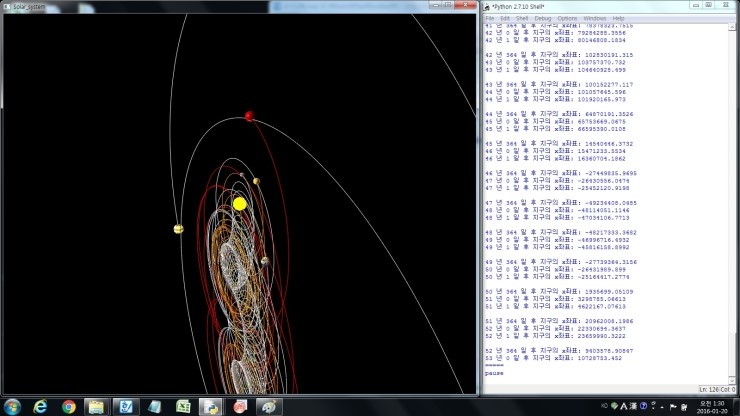
Task: Open the File menu in Python Shell
Action: pyautogui.click(x=490, y=18)
